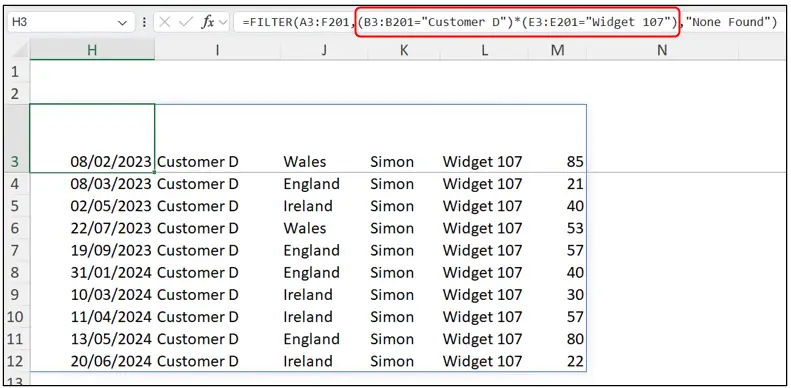
Task: Open Insert Function fx button
Action: (x=207, y=22)
